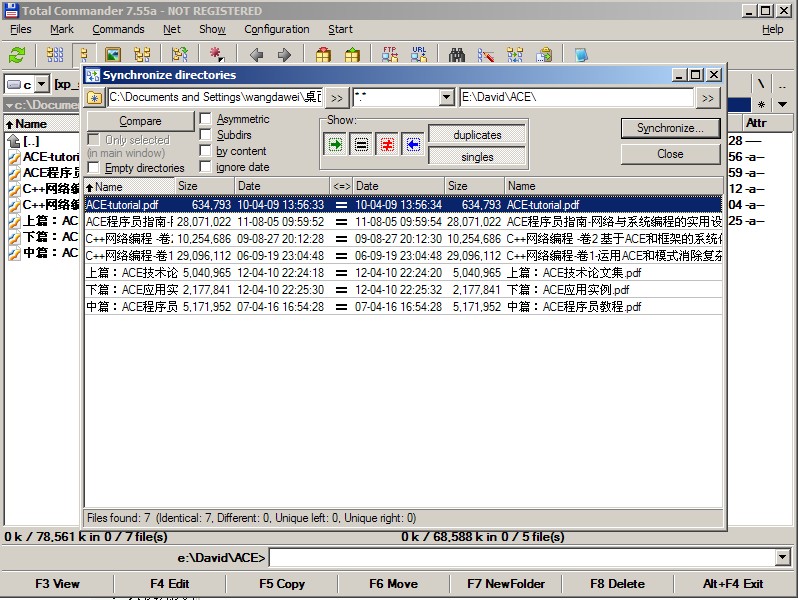Open URL download toolbar icon
798x600 pixels.
419,55
